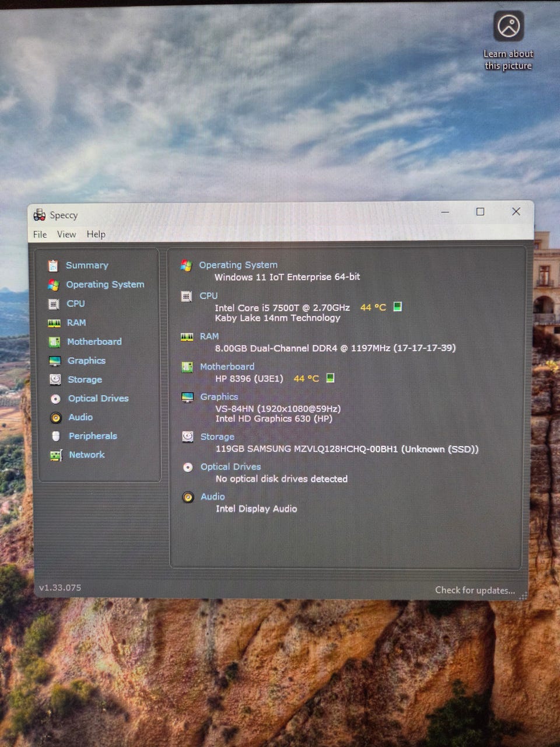The width and height of the screenshot is (560, 747).
Task: Click the Optical Drives icon in summary panel
Action: (x=188, y=467)
